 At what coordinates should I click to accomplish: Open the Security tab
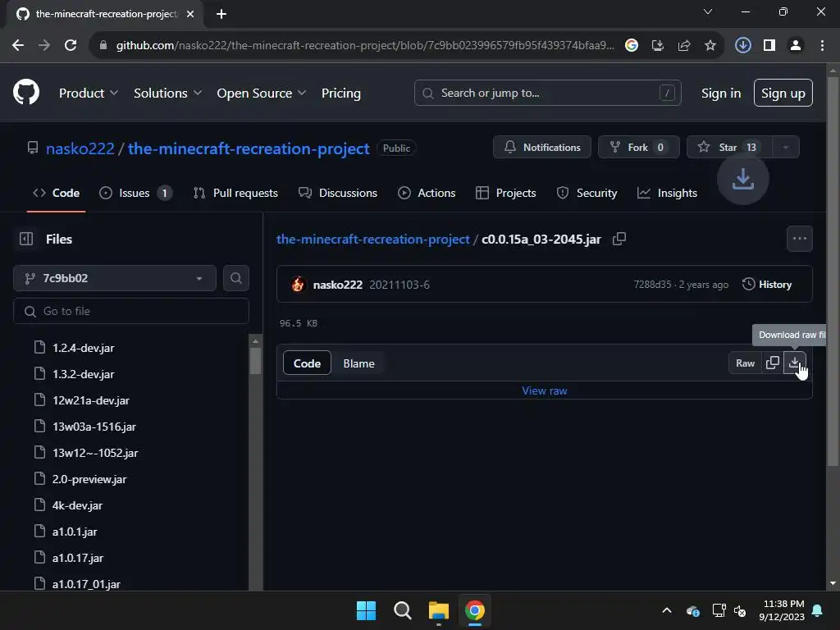click(587, 193)
